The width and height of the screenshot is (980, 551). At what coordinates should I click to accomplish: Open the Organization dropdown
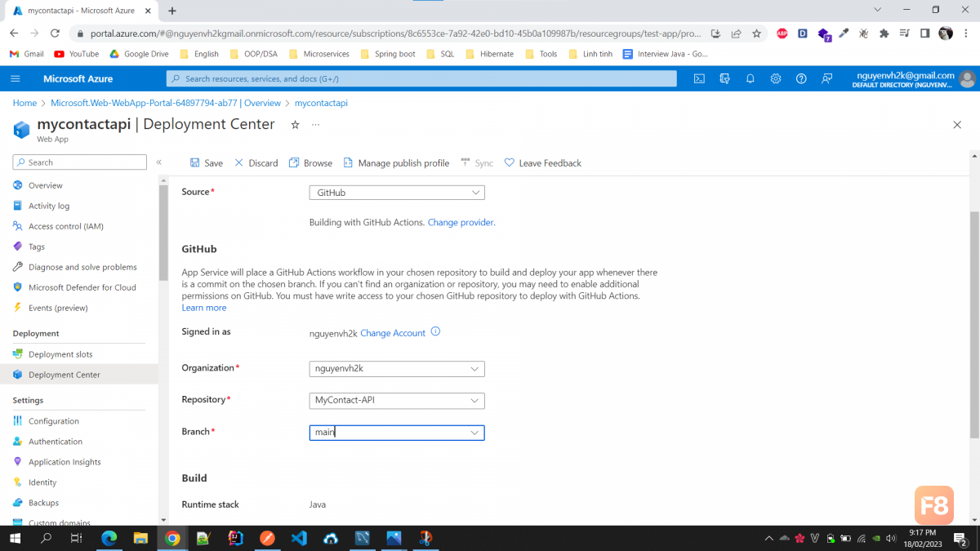[x=397, y=369]
